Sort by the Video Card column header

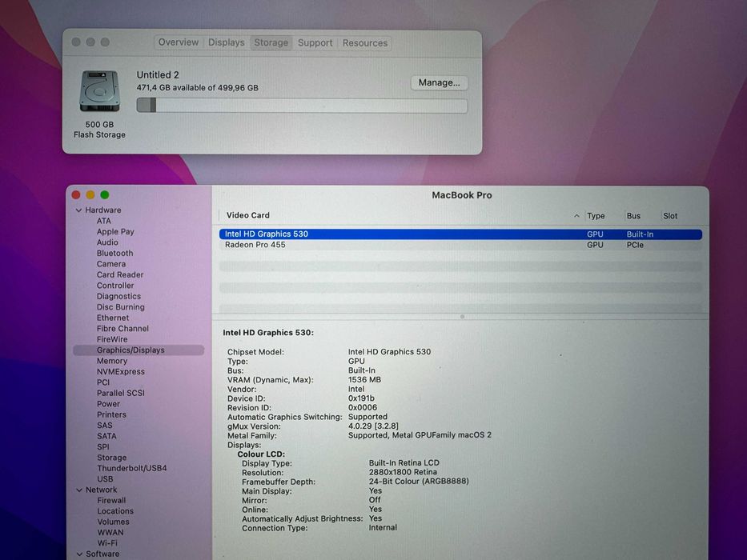click(x=247, y=215)
